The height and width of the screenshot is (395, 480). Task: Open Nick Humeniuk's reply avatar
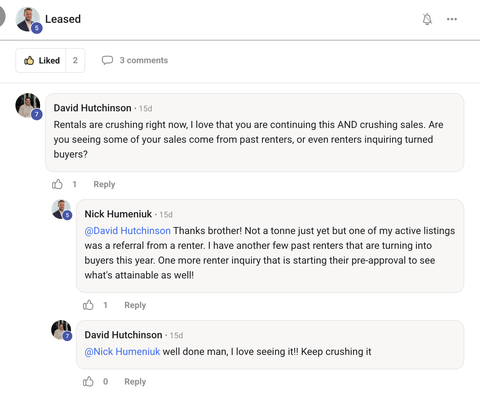[61, 210]
